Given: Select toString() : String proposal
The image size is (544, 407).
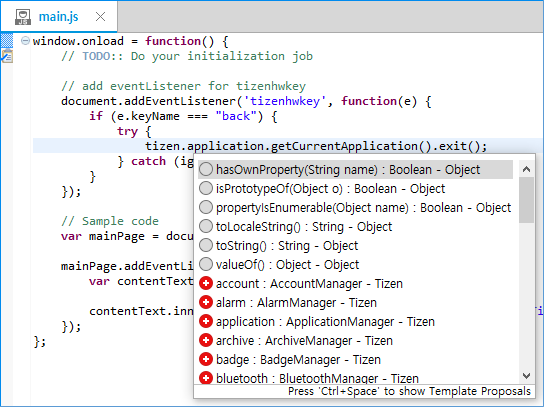Looking at the screenshot, I should tap(355, 246).
